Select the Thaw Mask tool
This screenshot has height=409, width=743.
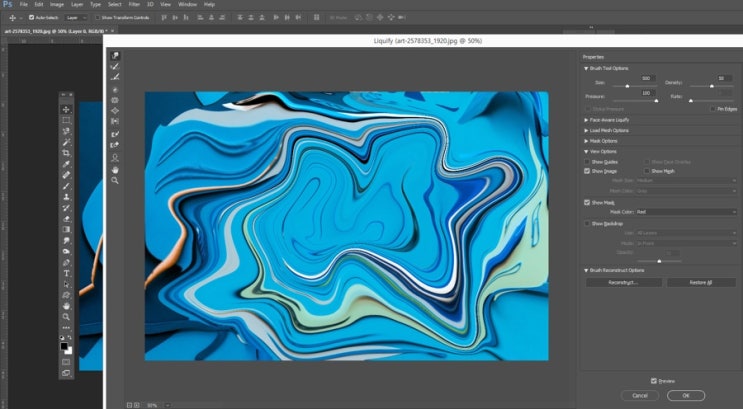click(115, 145)
